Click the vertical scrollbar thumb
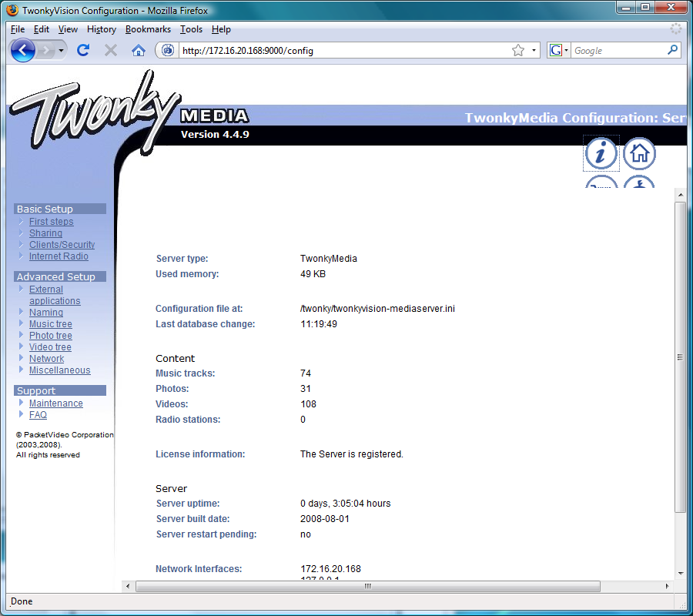Image resolution: width=693 pixels, height=616 pixels. (x=680, y=357)
